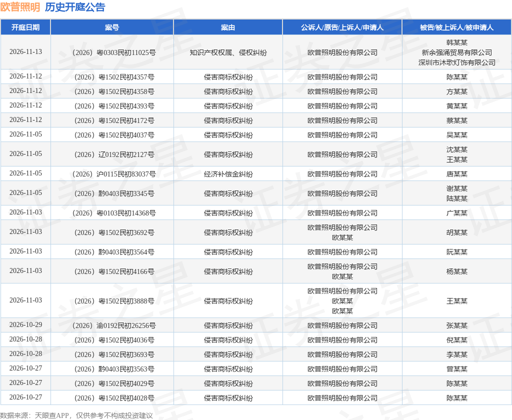The height and width of the screenshot is (420, 512).
Task: Click the 公诉人/原告/上诉人/申请人 column header
Action: [342, 27]
